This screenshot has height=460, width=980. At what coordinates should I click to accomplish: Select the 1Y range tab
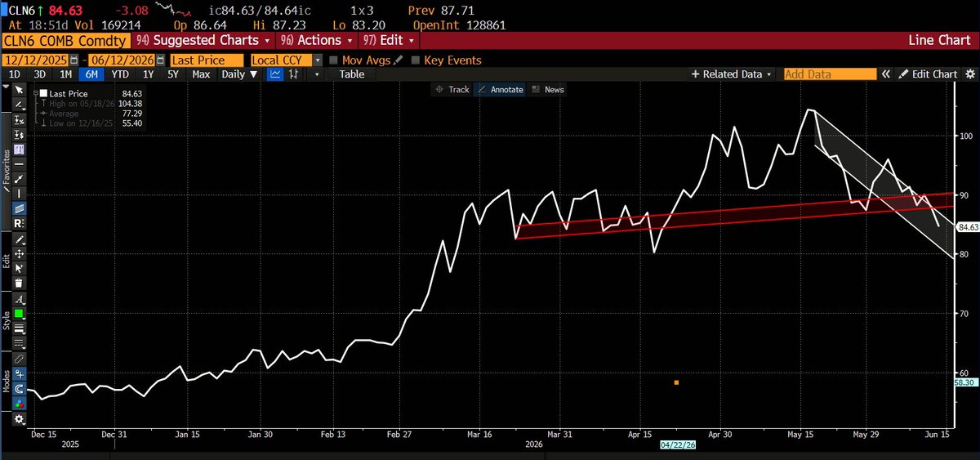click(x=149, y=74)
